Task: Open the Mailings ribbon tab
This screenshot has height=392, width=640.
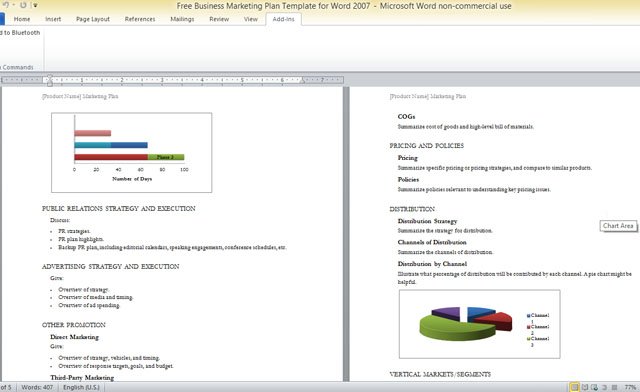Action: point(182,19)
